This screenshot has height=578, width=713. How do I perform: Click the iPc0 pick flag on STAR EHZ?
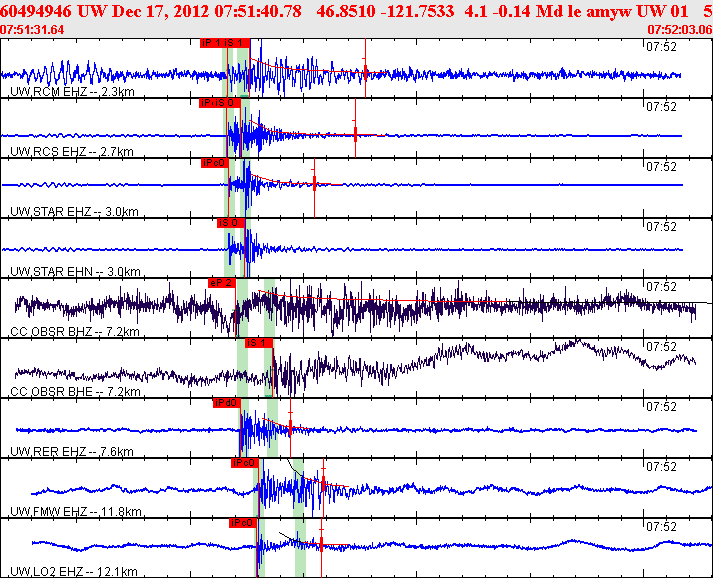coord(213,163)
